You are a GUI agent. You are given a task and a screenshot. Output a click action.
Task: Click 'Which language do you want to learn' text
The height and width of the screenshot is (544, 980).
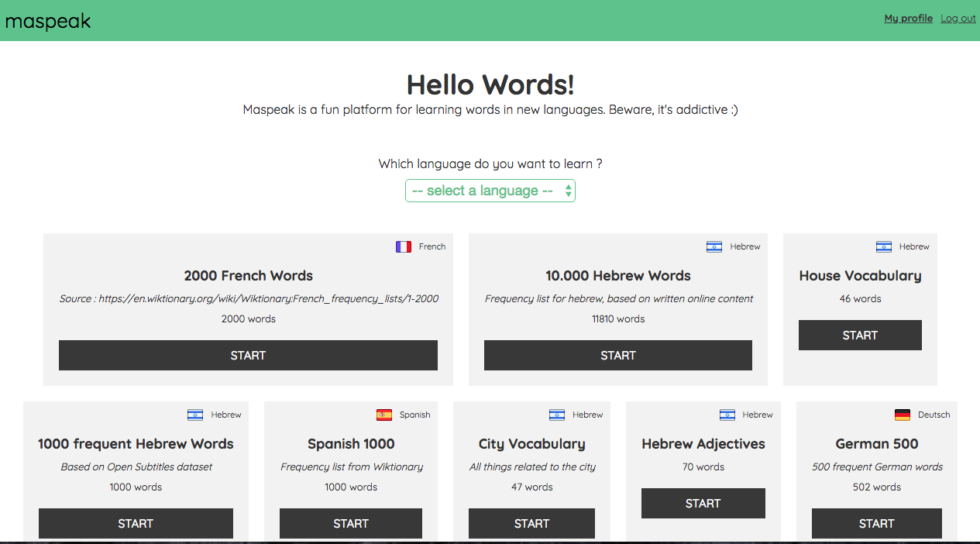point(490,164)
